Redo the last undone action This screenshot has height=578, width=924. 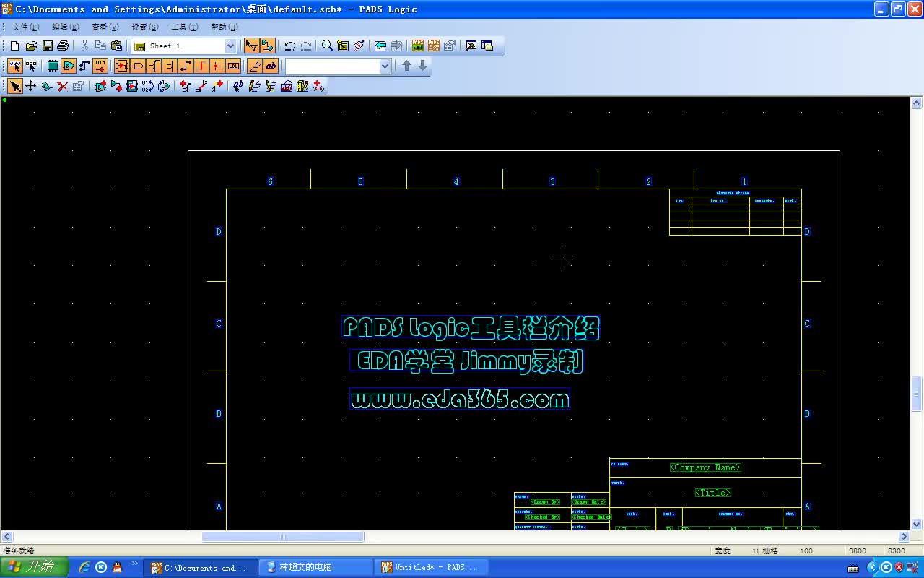coord(306,46)
